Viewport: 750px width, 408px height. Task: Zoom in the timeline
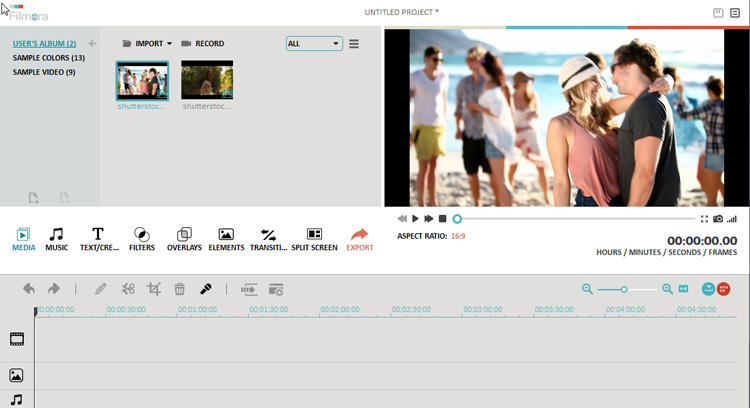click(x=667, y=289)
